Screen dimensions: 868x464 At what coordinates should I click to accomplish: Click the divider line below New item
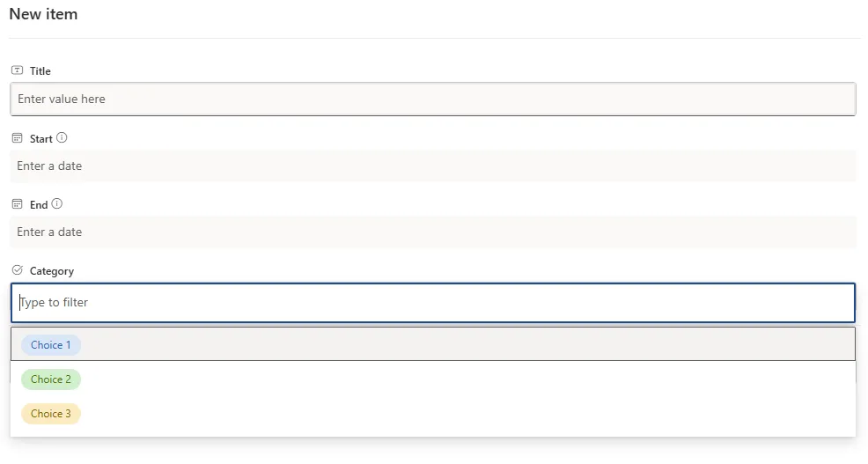click(x=434, y=38)
